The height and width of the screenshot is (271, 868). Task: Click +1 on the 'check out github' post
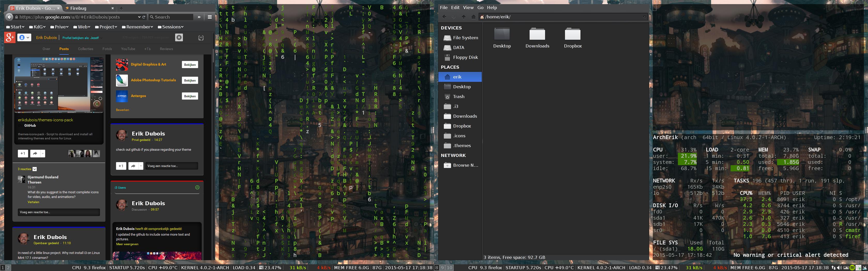click(x=121, y=166)
